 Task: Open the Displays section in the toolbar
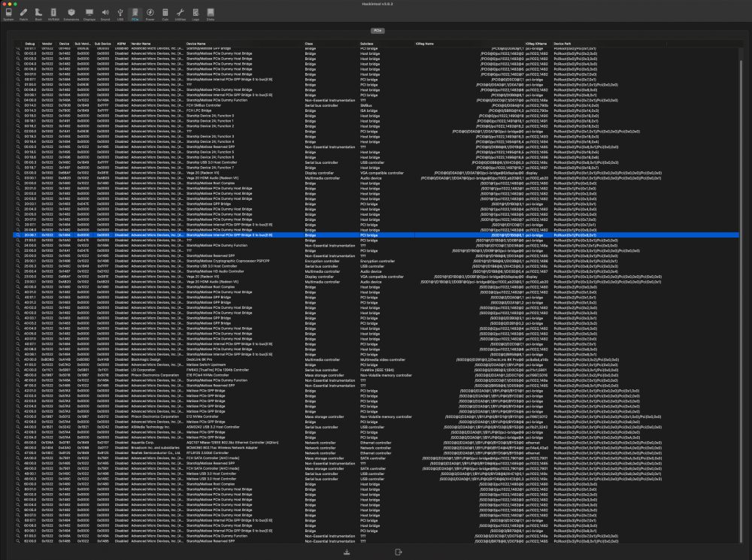coord(89,14)
